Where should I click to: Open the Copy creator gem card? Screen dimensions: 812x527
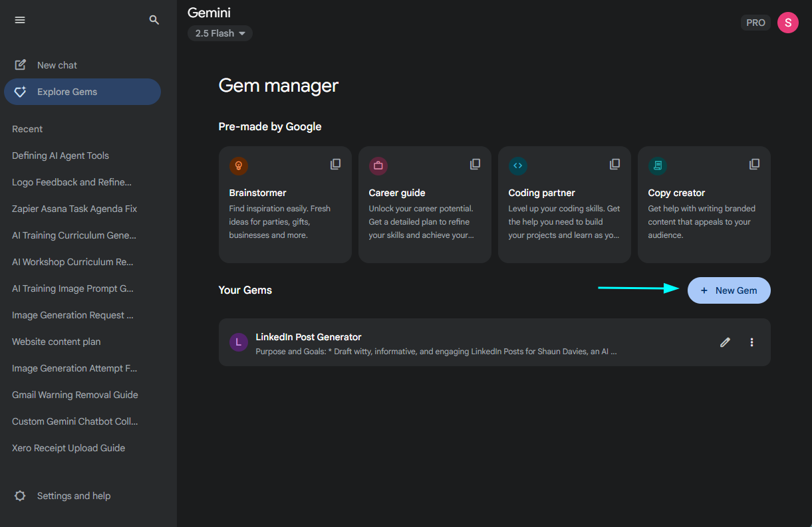click(704, 205)
